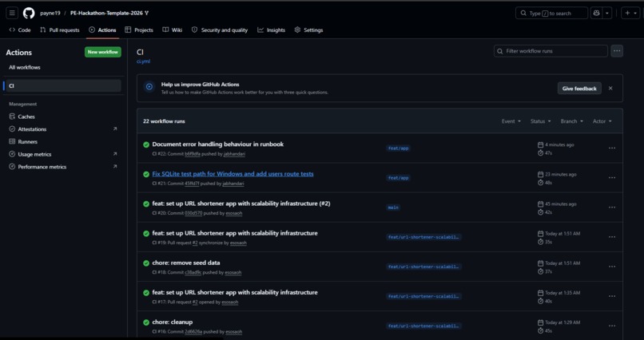This screenshot has height=340, width=644.
Task: Open the create new plus menu
Action: coord(630,13)
